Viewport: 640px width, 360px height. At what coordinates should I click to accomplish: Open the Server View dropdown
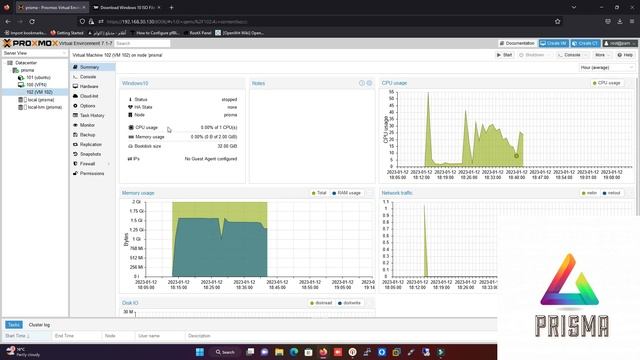click(x=35, y=53)
